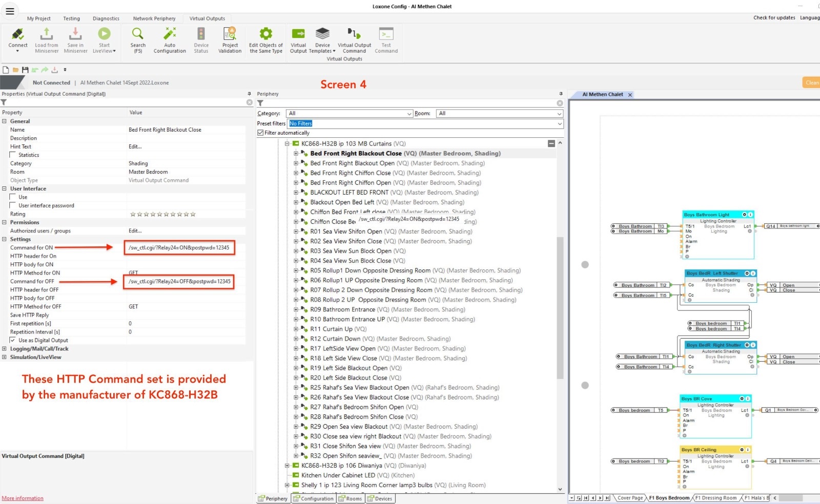Enable the Statistics checkbox
This screenshot has width=820, height=504.
[13, 155]
